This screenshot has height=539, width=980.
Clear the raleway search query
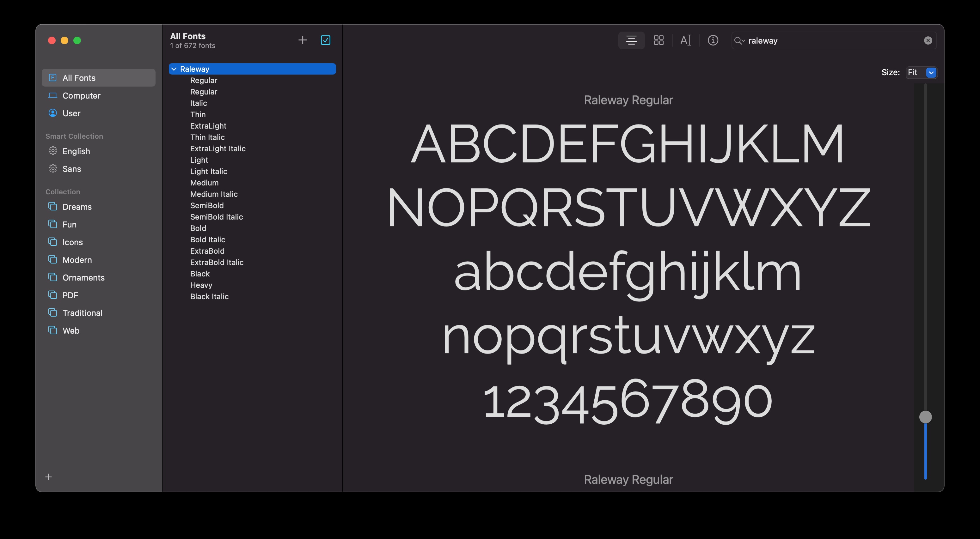point(928,40)
